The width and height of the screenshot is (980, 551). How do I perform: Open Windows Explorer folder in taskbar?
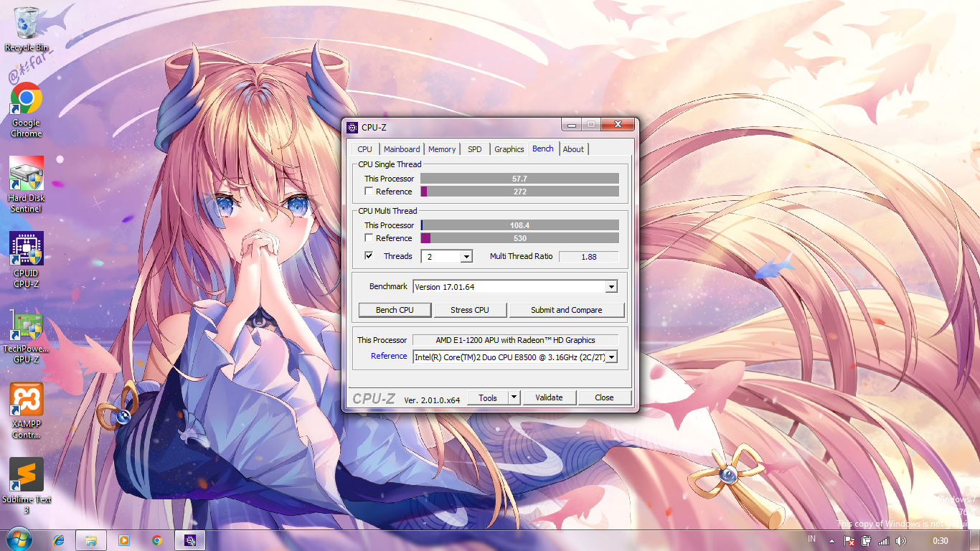click(x=91, y=540)
